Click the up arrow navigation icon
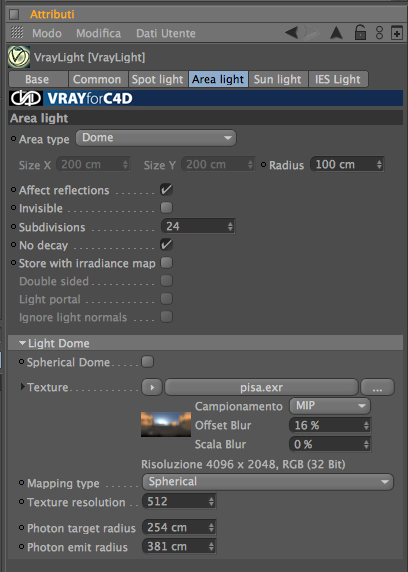Viewport: 408px width, 572px height. point(336,33)
